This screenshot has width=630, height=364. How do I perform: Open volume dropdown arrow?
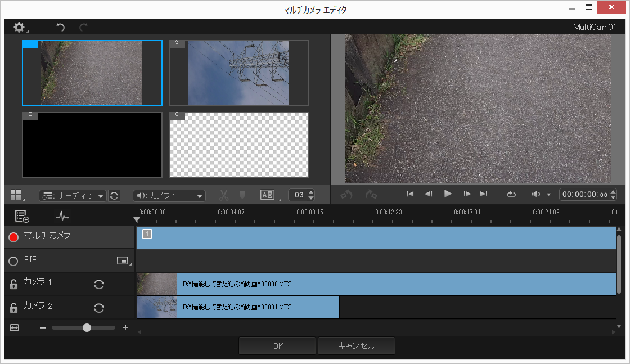click(x=549, y=195)
